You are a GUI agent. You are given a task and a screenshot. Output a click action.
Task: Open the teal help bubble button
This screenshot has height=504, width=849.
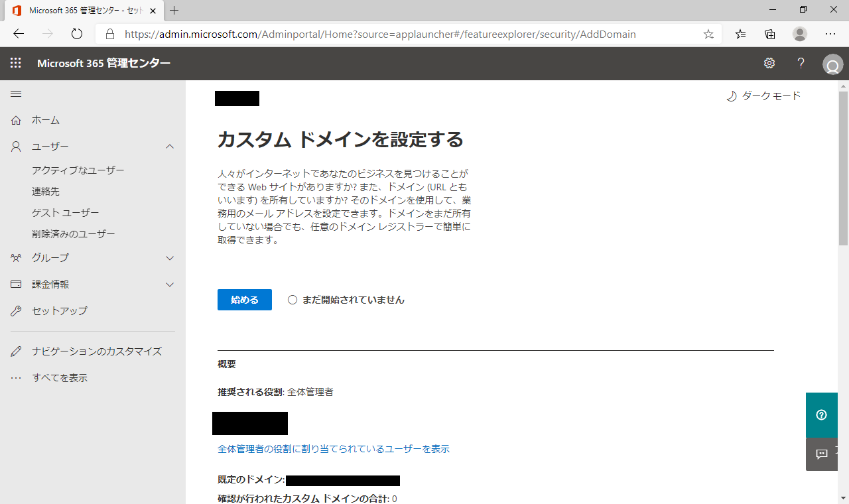[822, 415]
